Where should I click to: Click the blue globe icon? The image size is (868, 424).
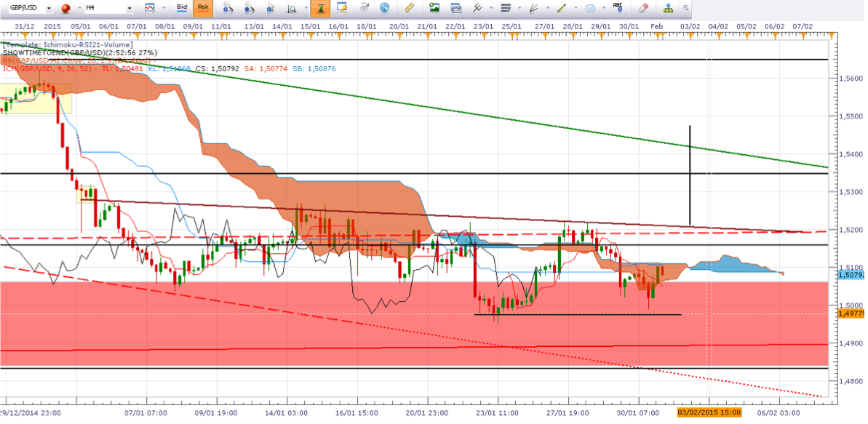click(x=385, y=8)
